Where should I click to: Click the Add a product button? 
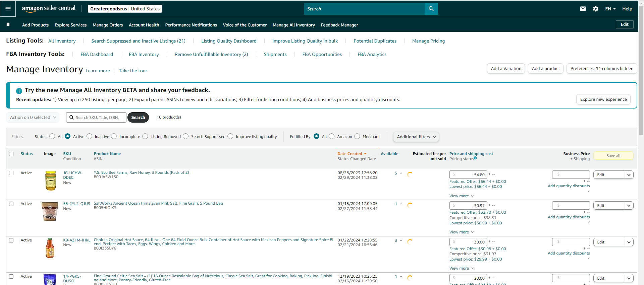[546, 69]
